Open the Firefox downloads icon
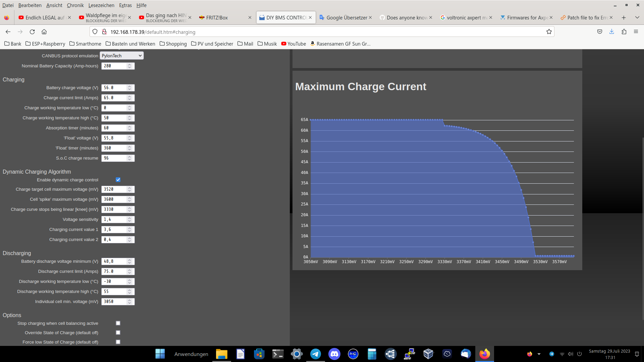The width and height of the screenshot is (644, 362). [x=612, y=32]
